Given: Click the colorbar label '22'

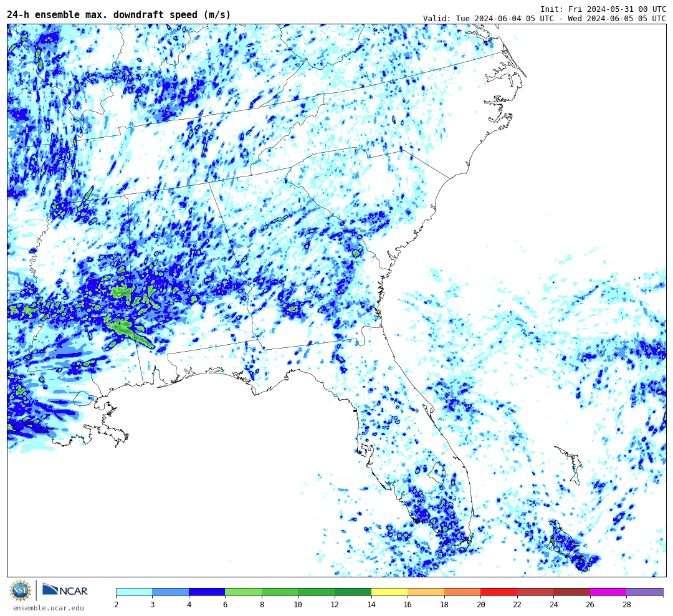Looking at the screenshot, I should click(x=517, y=604).
